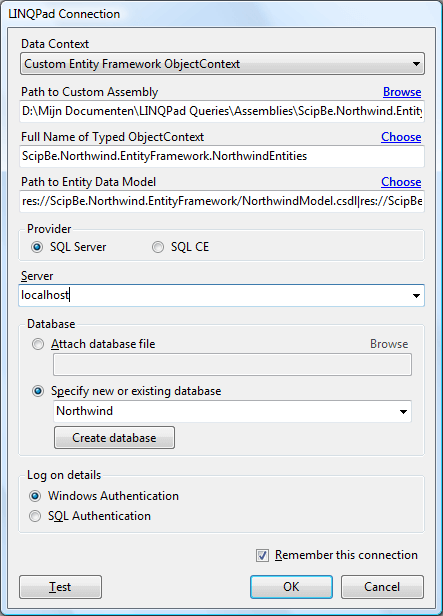Image resolution: width=443 pixels, height=616 pixels.
Task: Click the Test button
Action: [x=60, y=587]
